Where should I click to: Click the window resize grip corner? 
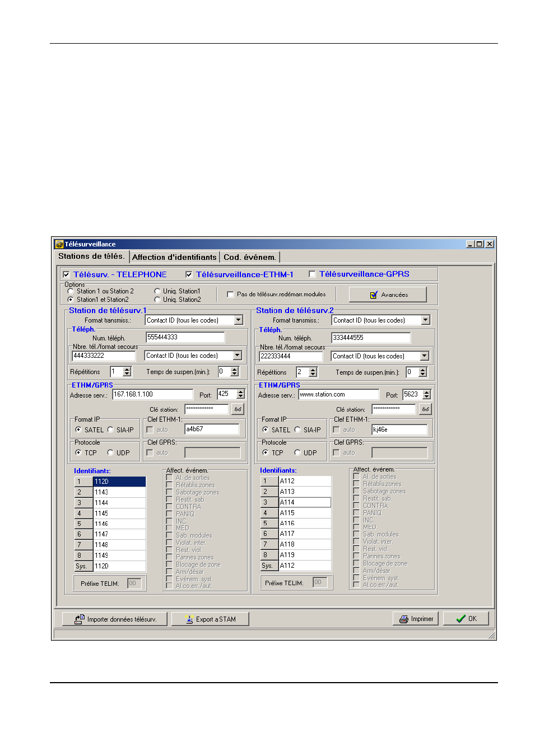[x=492, y=635]
